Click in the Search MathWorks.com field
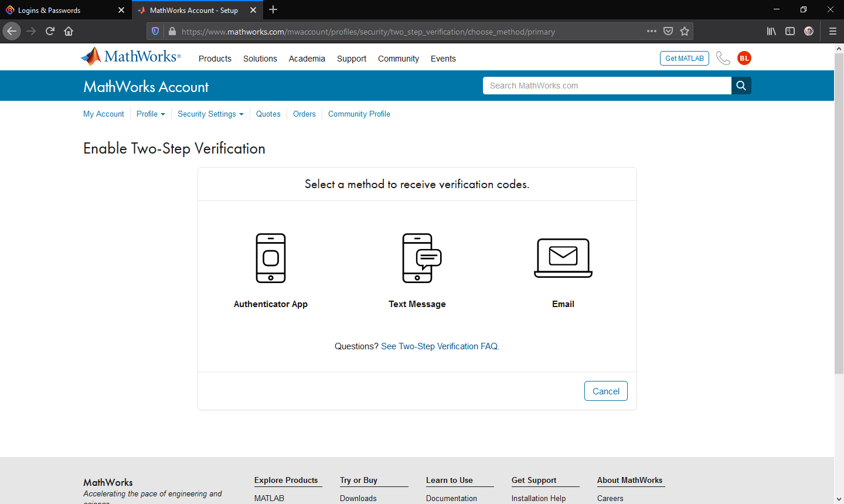The width and height of the screenshot is (844, 504). [x=607, y=86]
